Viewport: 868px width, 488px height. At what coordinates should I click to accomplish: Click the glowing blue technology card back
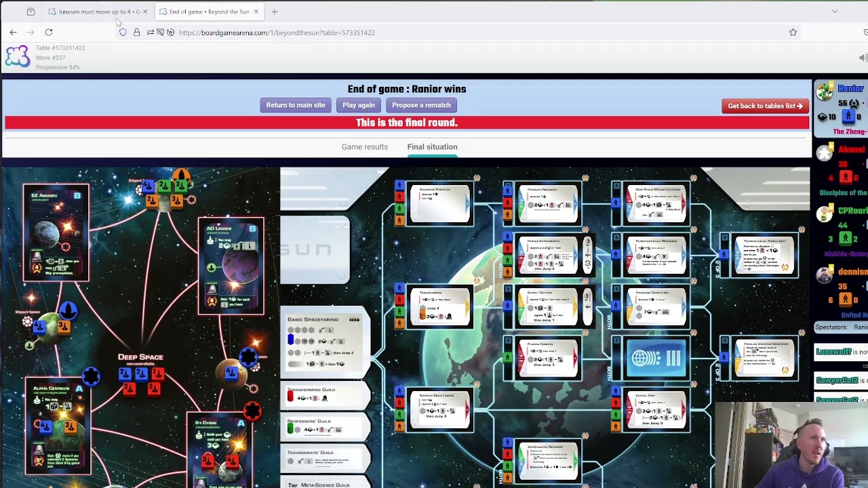tap(655, 359)
